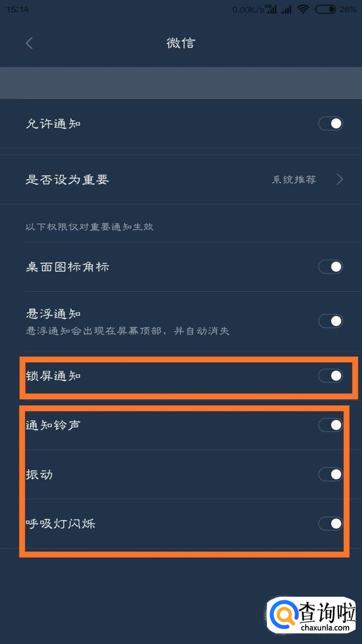
Task: Turn off 锁屏通知 switch
Action: 331,376
